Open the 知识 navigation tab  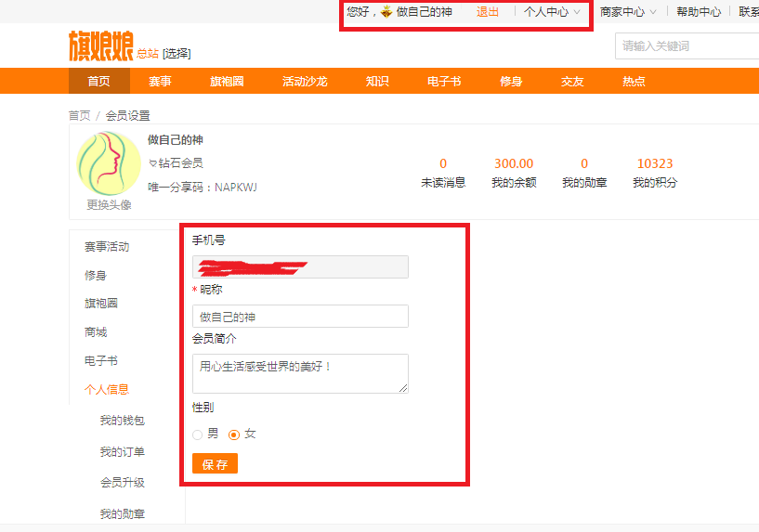click(x=377, y=81)
